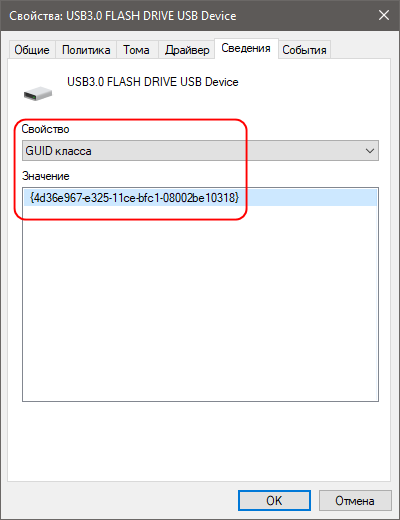The image size is (400, 520).
Task: Click the dialog title bar text
Action: [123, 16]
